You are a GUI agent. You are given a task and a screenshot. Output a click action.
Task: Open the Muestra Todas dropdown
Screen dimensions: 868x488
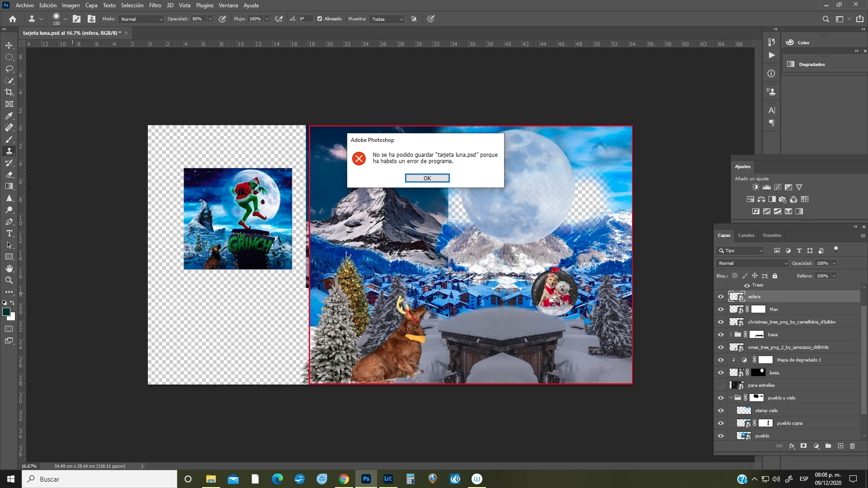387,19
